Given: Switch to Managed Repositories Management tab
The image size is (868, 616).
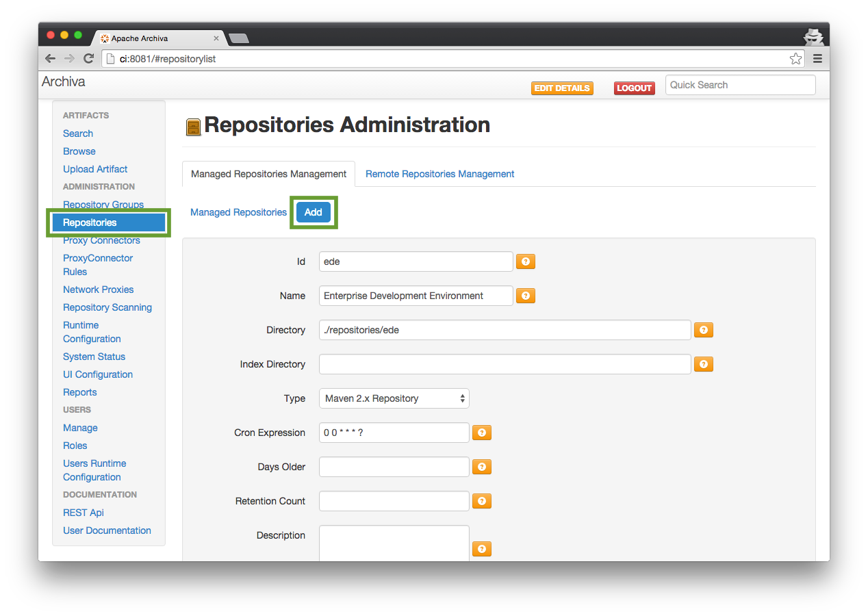Looking at the screenshot, I should click(x=268, y=174).
